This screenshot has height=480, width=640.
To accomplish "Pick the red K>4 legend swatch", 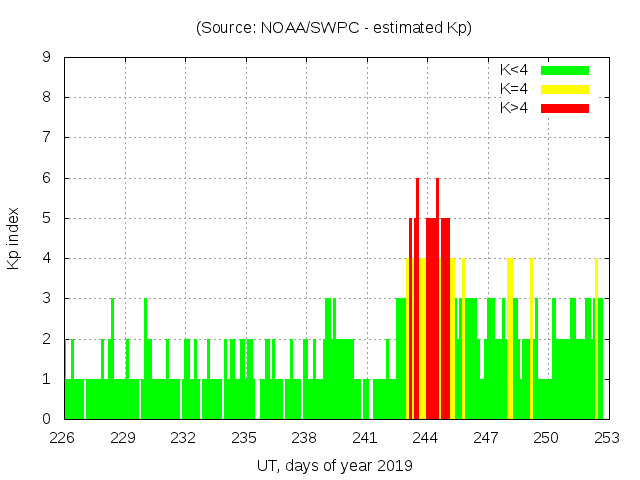I will pos(565,107).
